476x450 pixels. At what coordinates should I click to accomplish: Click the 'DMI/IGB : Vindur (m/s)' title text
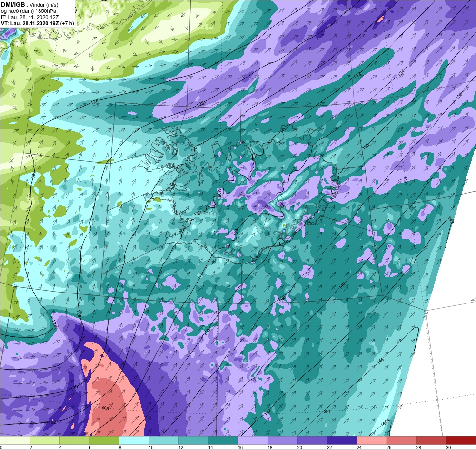[x=30, y=4]
